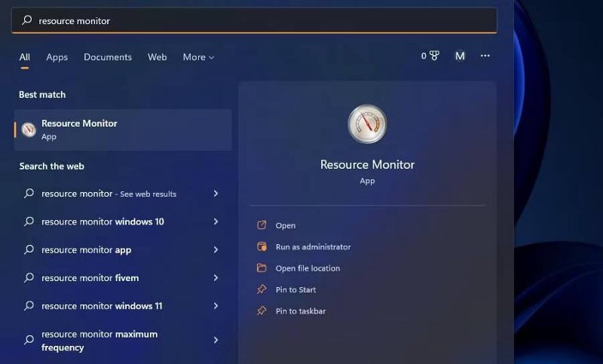Click the search magnifier icon in search box
Viewport: 603px width, 364px height.
[x=27, y=20]
